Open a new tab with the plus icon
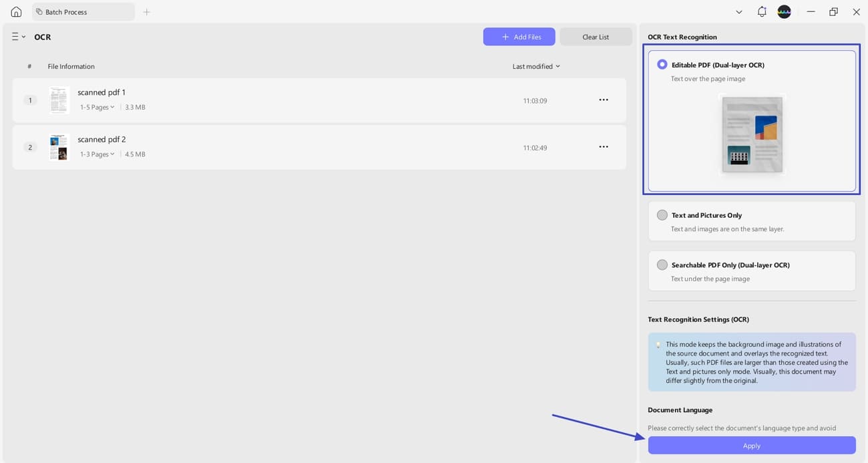 [x=146, y=11]
